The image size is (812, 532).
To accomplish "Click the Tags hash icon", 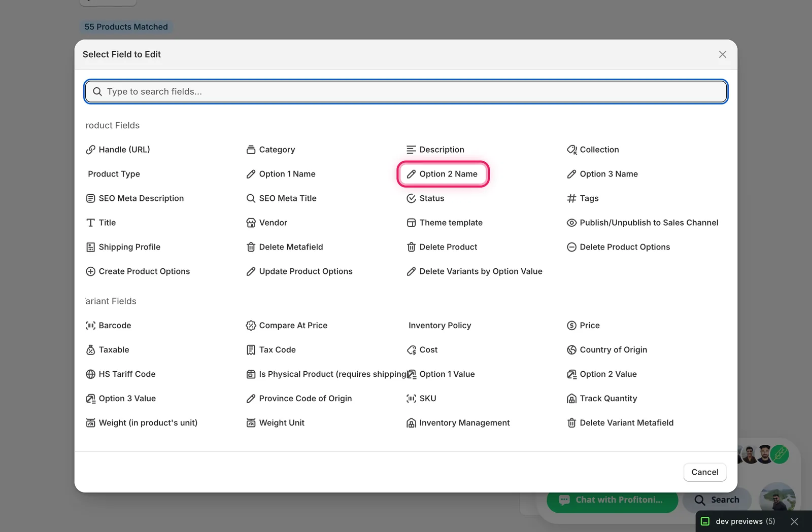I will (x=571, y=198).
